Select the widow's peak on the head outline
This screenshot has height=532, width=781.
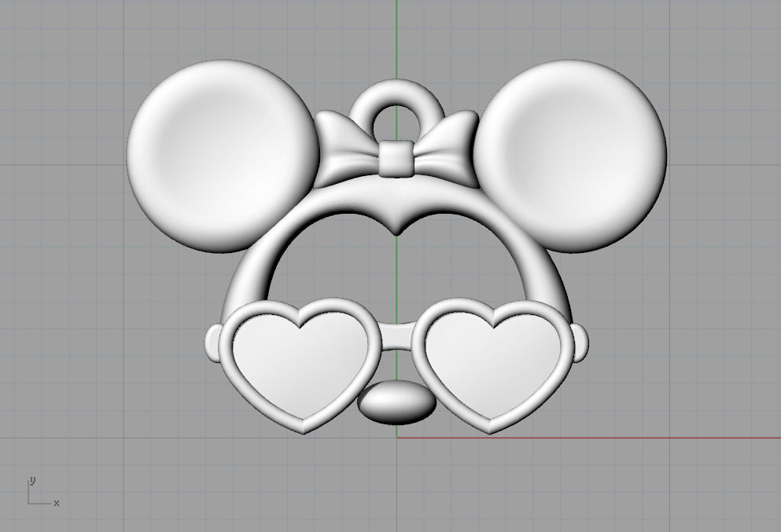[396, 221]
